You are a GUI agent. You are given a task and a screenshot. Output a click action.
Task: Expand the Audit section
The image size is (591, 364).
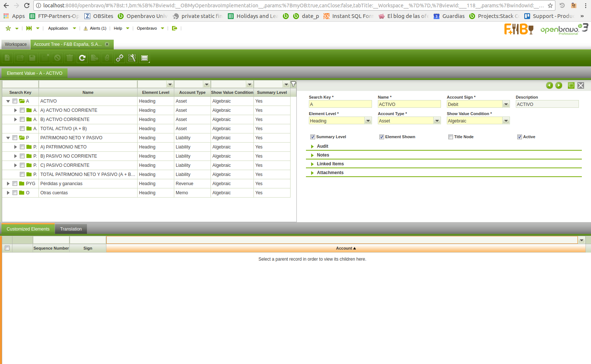[322, 146]
